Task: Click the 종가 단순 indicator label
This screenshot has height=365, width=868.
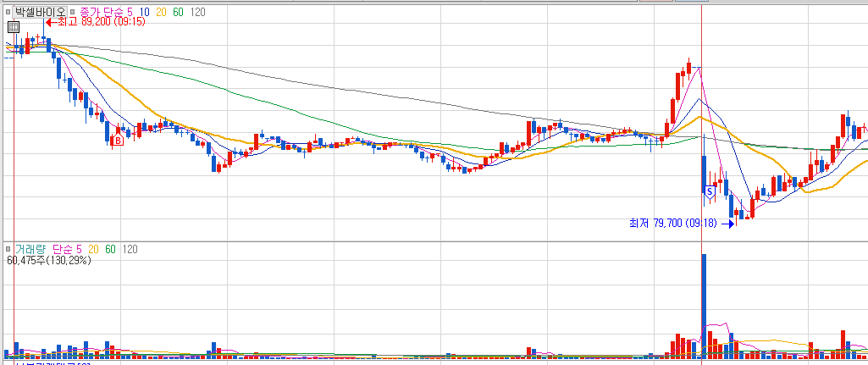Action: (x=102, y=11)
